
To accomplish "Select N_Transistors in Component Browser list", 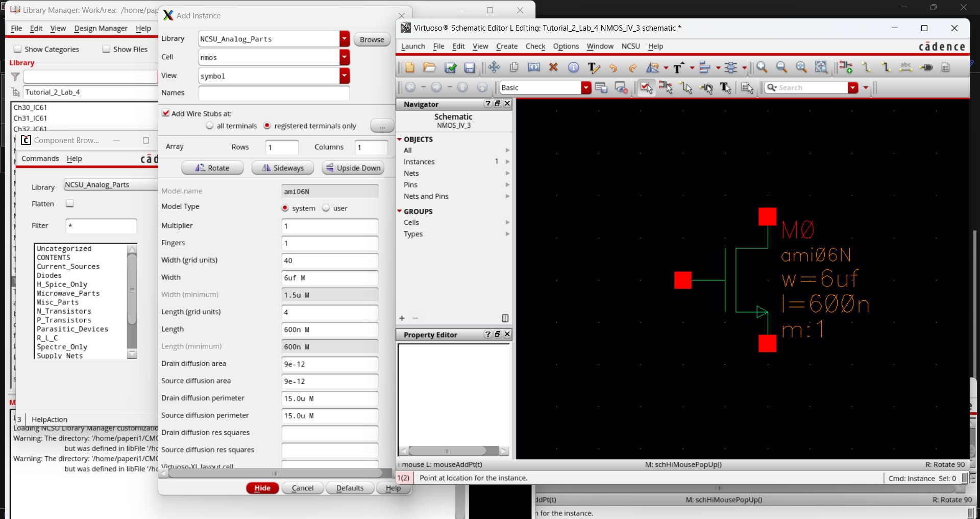I will point(64,311).
